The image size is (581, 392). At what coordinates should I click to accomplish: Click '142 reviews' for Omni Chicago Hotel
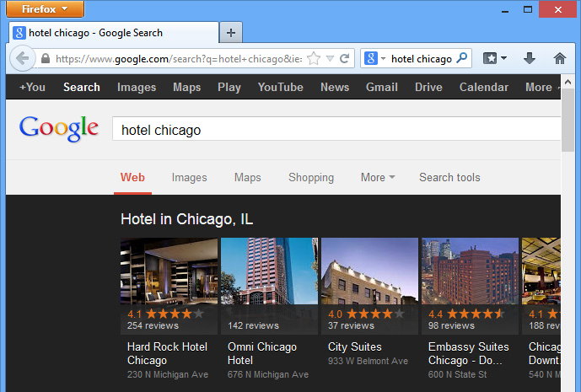pyautogui.click(x=253, y=325)
